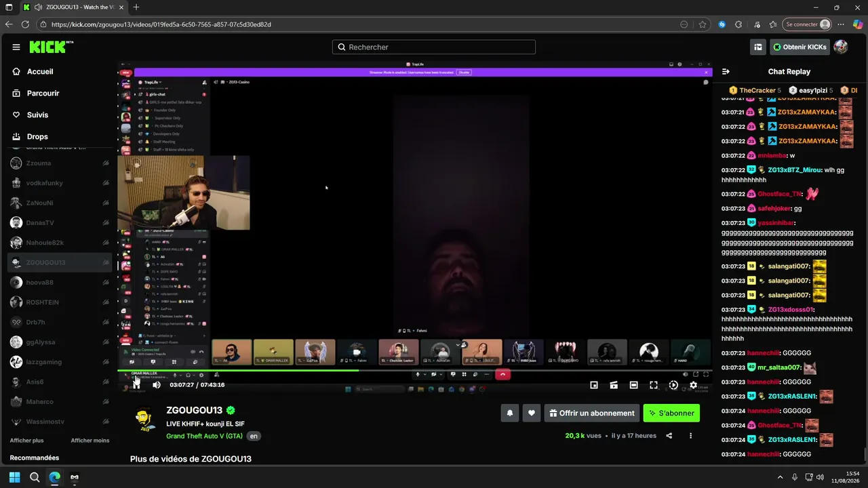Follow ZGOUGOU13 with the heart button
868x488 pixels.
tap(532, 413)
